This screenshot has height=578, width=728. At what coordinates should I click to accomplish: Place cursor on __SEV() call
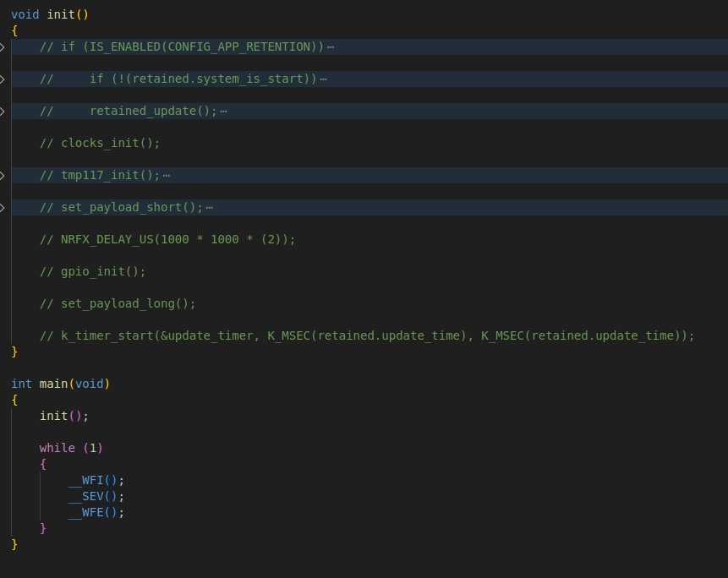point(96,496)
